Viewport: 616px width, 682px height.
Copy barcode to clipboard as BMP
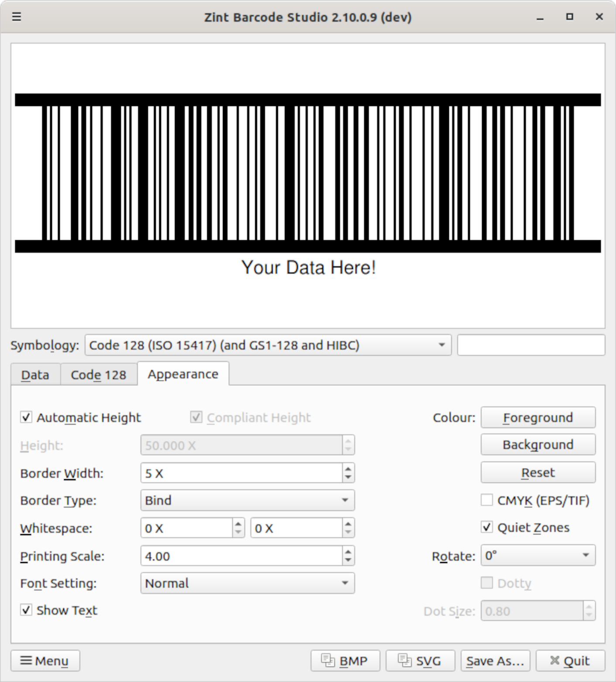345,661
